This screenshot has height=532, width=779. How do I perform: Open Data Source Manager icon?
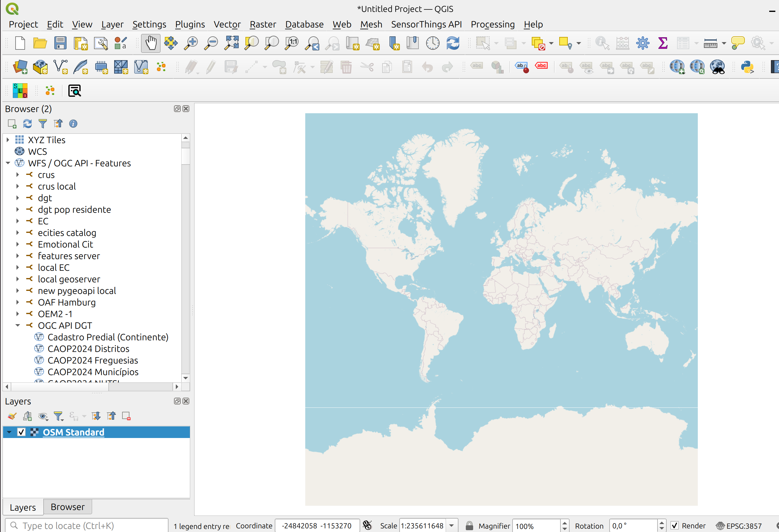pos(20,67)
